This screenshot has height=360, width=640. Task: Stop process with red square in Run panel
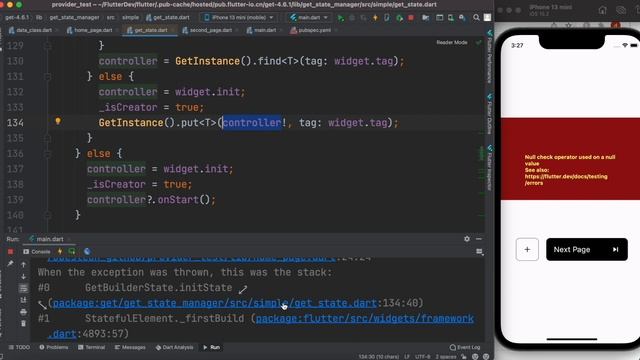point(11,251)
